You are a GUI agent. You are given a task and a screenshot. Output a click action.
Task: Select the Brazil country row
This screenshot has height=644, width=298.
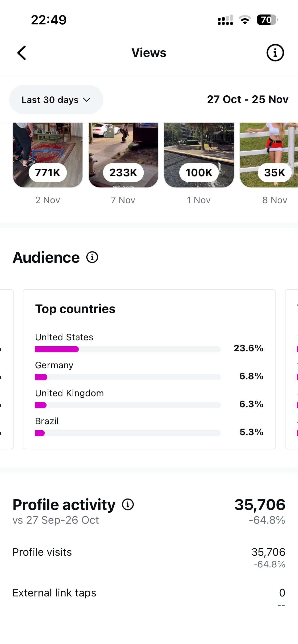pyautogui.click(x=149, y=427)
